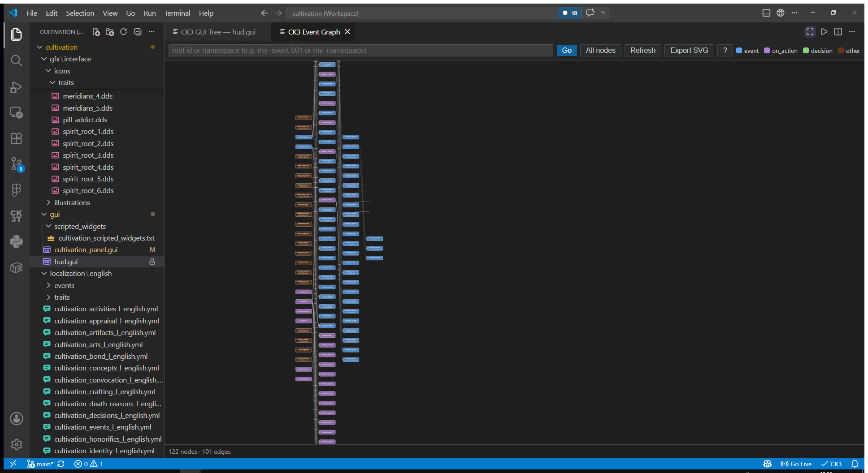Synchronize changes in status bar
This screenshot has width=868, height=473.
pyautogui.click(x=61, y=464)
